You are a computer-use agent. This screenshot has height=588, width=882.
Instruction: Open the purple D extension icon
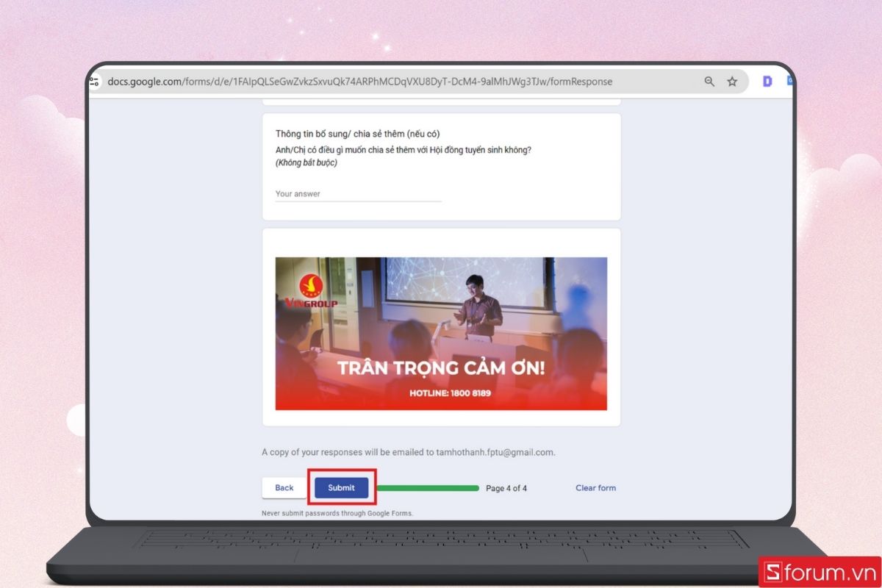(x=767, y=81)
